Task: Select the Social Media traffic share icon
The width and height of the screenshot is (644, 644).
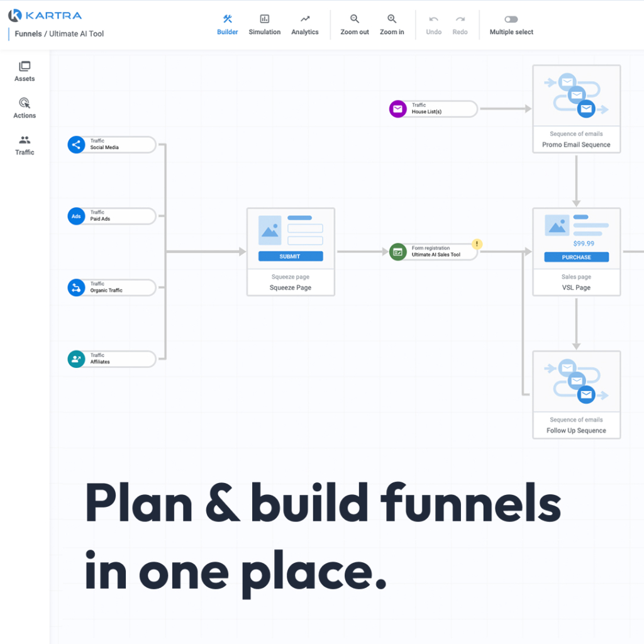Action: point(76,145)
